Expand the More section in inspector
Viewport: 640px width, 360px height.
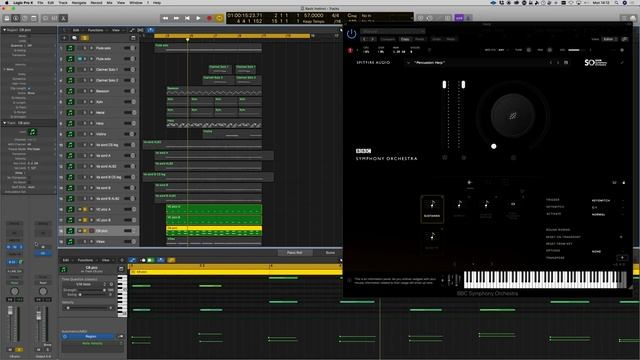coord(4,69)
